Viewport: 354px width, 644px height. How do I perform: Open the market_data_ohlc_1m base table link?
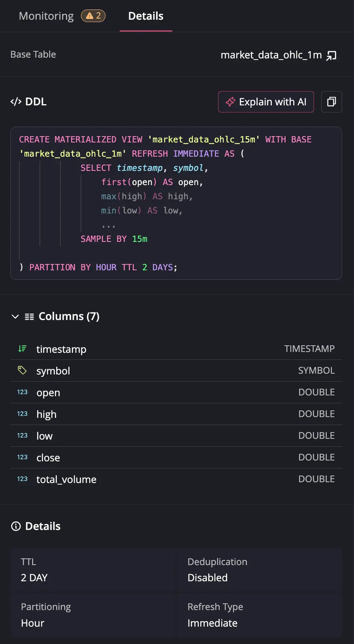coord(271,55)
